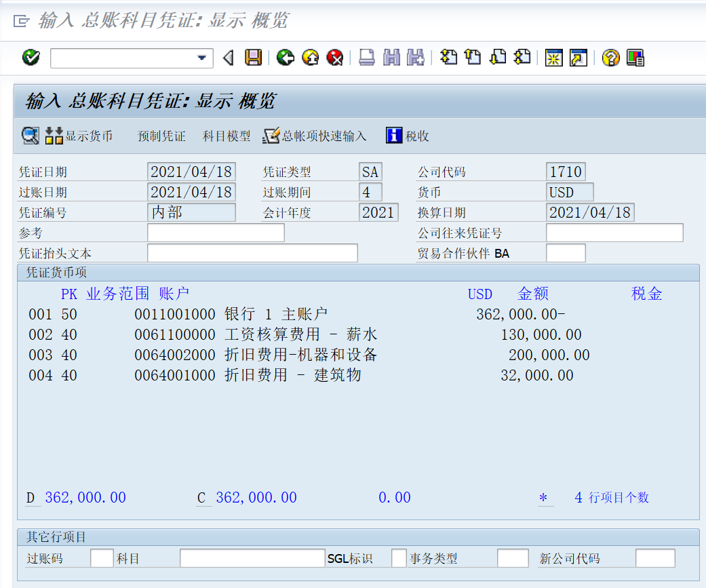Go to next page icon
This screenshot has height=588, width=706.
pos(498,58)
